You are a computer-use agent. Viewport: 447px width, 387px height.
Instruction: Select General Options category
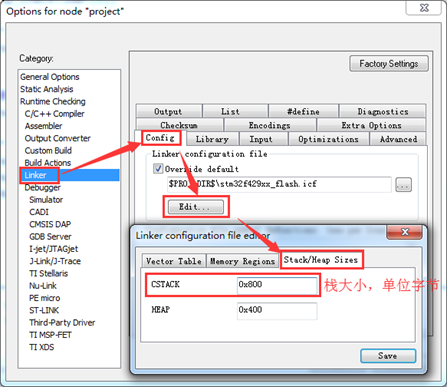pos(50,77)
